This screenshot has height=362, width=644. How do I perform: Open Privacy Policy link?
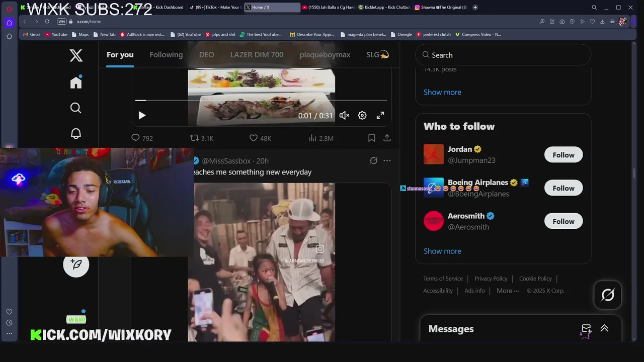(x=491, y=279)
